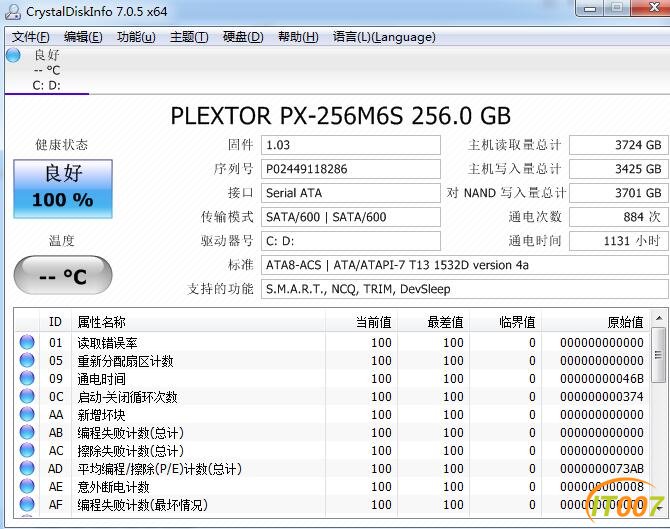
Task: Click the NAND writes value 3701 GB
Action: click(x=619, y=193)
